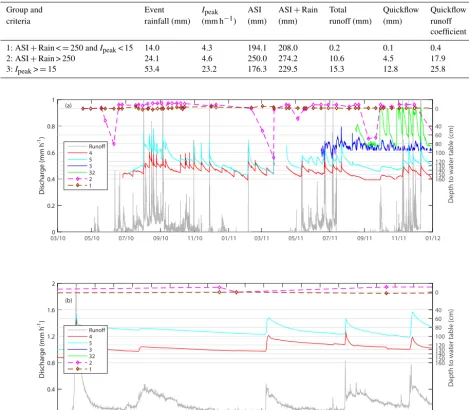Select row label "2: ASI + Rain > 250"
The width and height of the screenshot is (469, 410).
pos(41,59)
